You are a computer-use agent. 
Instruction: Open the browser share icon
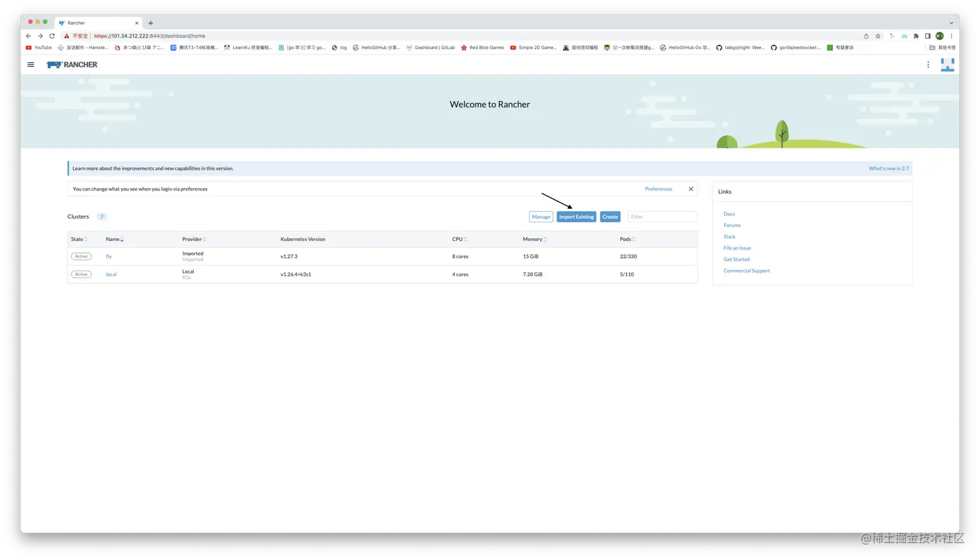[x=866, y=36]
